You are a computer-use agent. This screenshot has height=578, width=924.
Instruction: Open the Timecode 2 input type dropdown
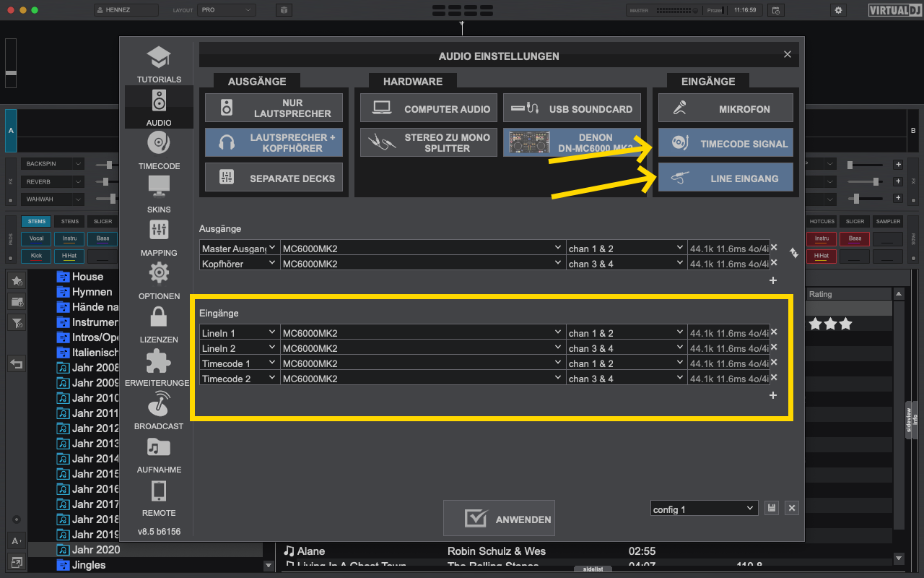[x=240, y=378]
